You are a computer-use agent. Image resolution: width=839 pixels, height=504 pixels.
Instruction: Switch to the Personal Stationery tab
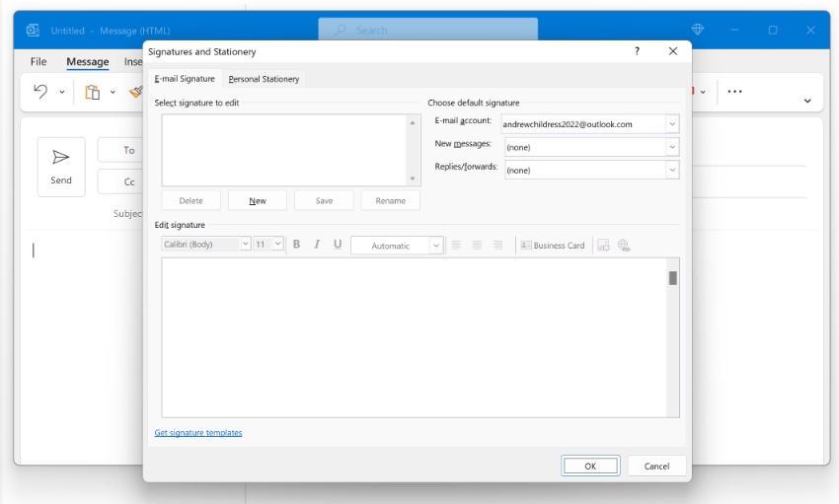264,79
